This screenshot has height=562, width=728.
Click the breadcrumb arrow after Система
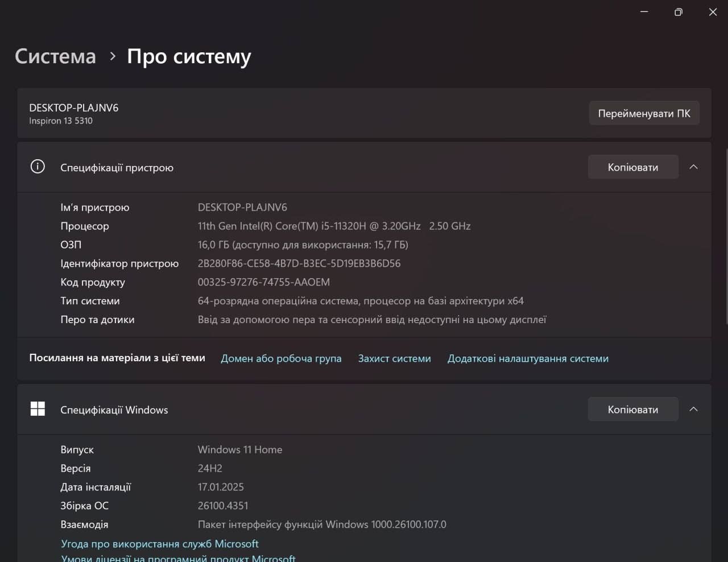(113, 56)
